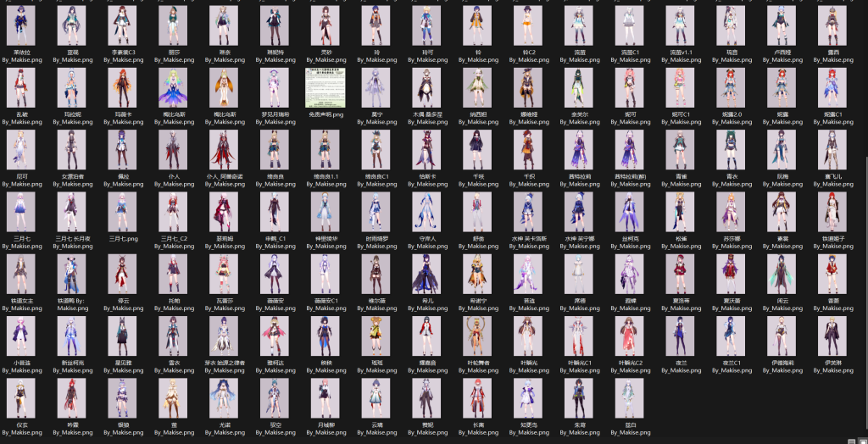Select the 伊芙琳 thumbnail
868x444 pixels.
click(x=832, y=336)
